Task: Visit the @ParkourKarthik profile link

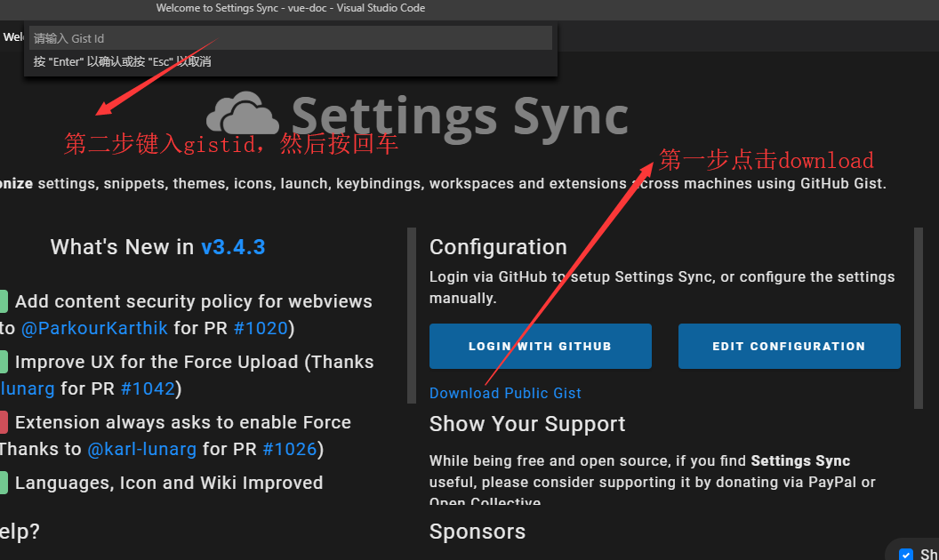Action: pos(94,328)
